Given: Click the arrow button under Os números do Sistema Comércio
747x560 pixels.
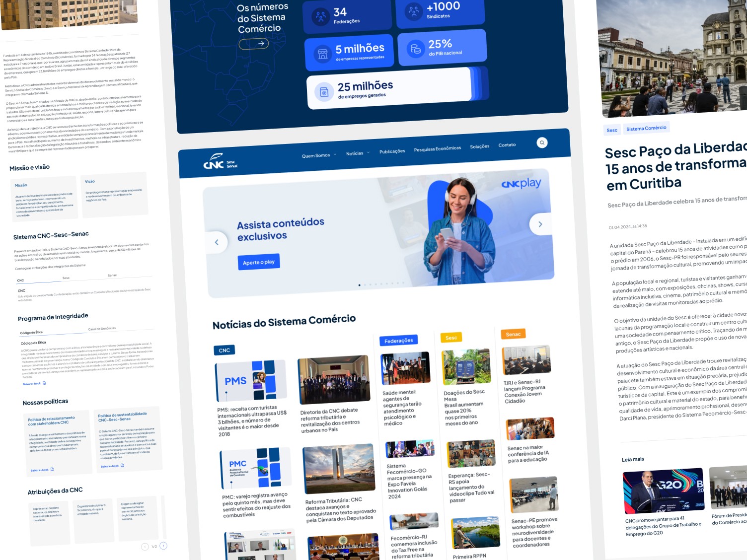Looking at the screenshot, I should [x=254, y=44].
